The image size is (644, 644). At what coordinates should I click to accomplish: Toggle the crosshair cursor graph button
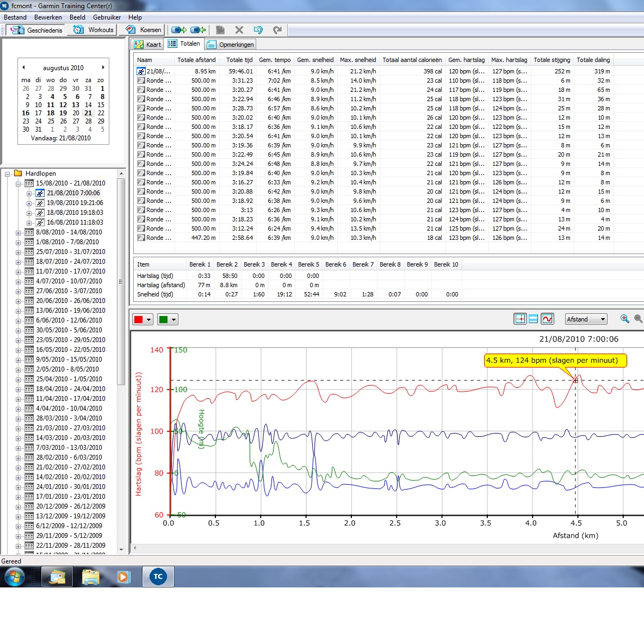pyautogui.click(x=520, y=319)
